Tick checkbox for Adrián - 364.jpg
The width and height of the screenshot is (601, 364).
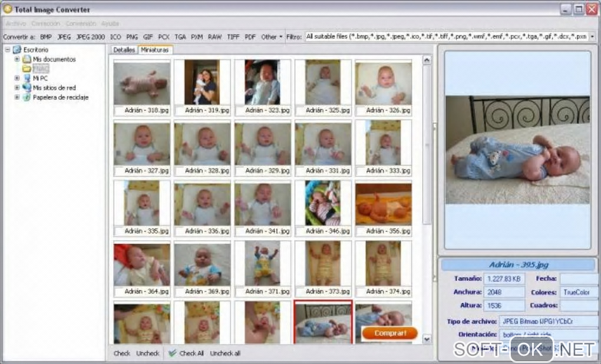pos(119,292)
